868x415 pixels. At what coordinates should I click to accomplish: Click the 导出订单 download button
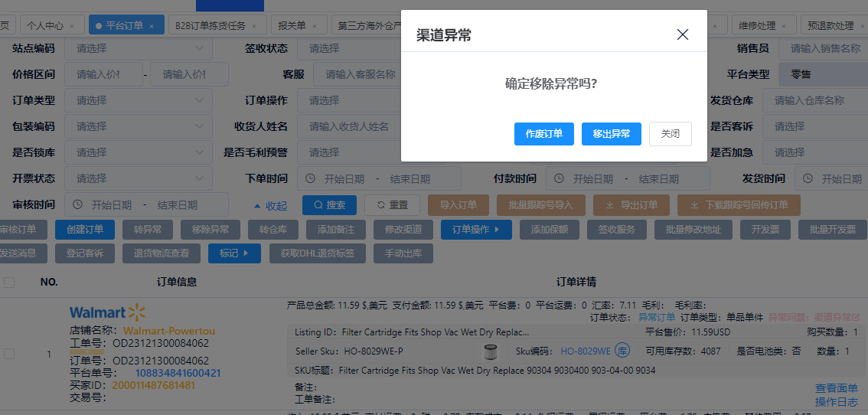tap(631, 205)
